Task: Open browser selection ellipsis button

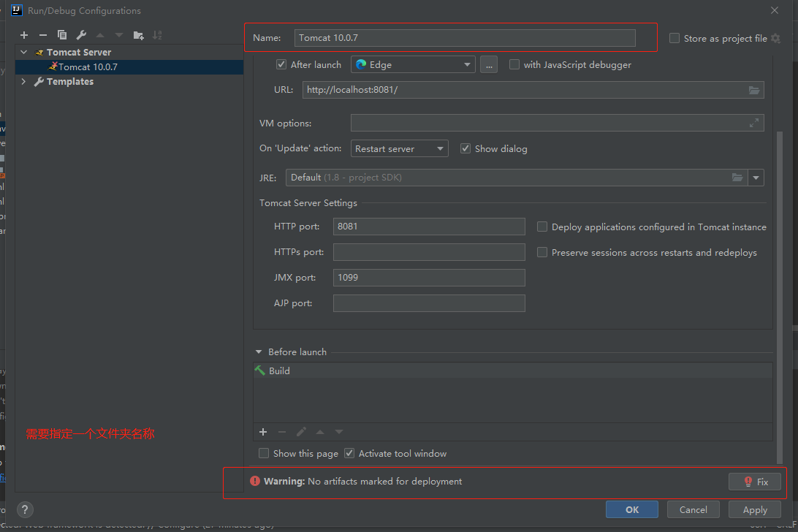Action: click(x=489, y=64)
